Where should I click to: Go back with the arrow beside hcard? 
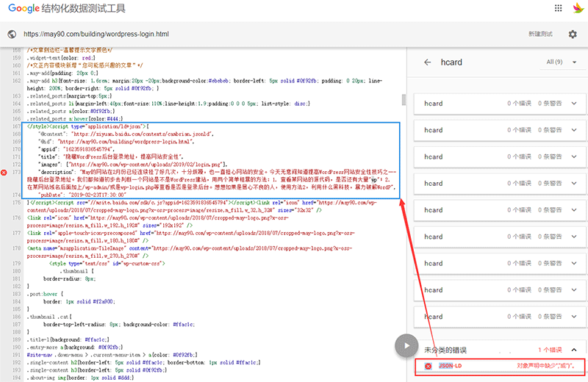(428, 62)
